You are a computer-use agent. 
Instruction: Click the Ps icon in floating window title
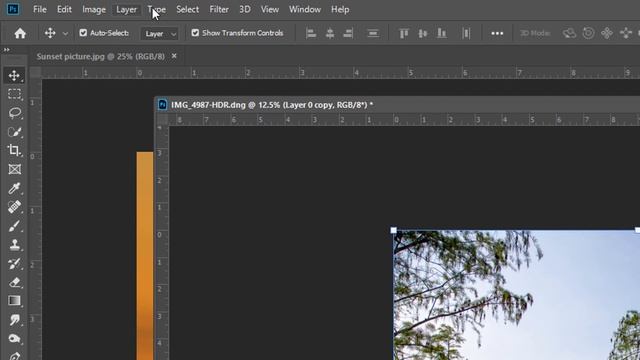point(162,105)
